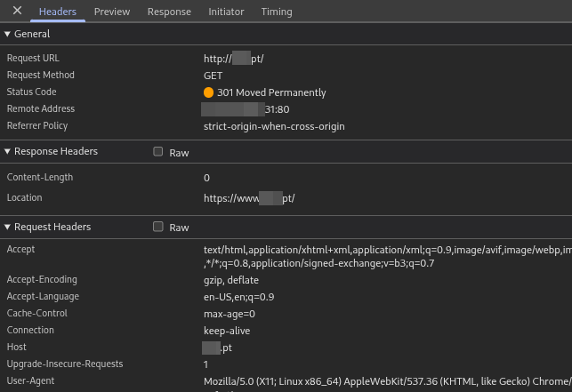Enable Raw view for Response Headers
572x392 pixels.
158,152
